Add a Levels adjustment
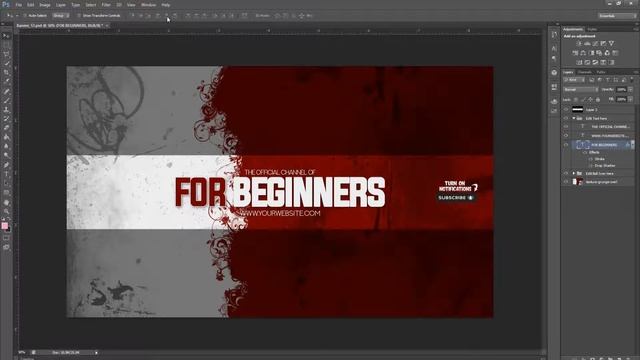640x360 pixels. [587, 43]
